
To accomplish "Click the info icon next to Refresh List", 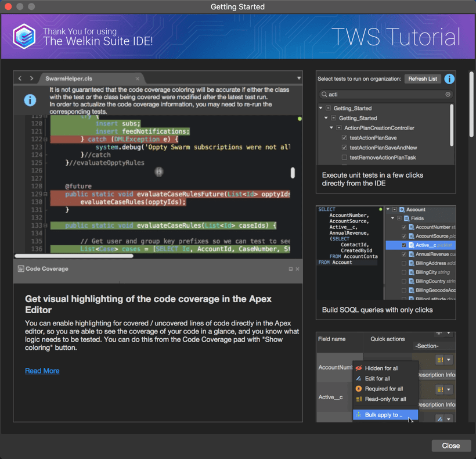I will [x=449, y=79].
